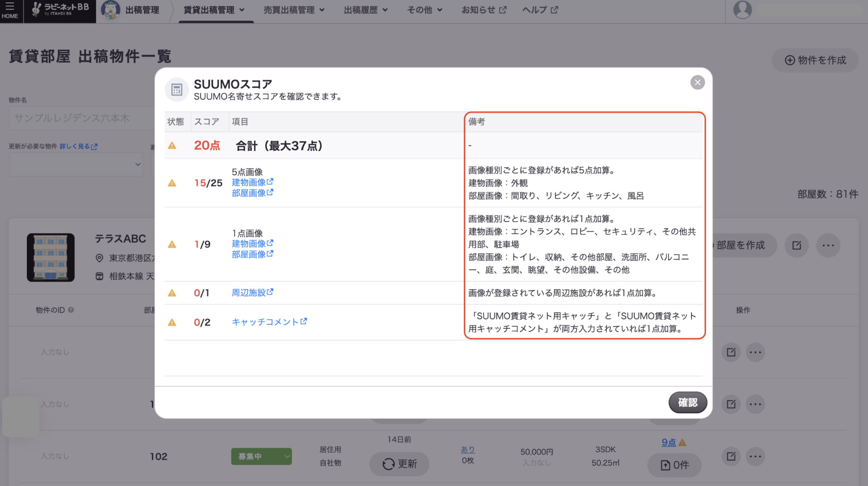Open the 周辺施設 link
The width and height of the screenshot is (868, 486).
point(252,293)
